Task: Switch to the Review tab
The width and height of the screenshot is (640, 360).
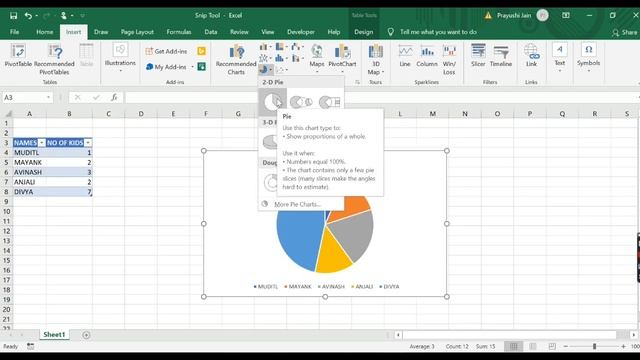Action: click(239, 32)
